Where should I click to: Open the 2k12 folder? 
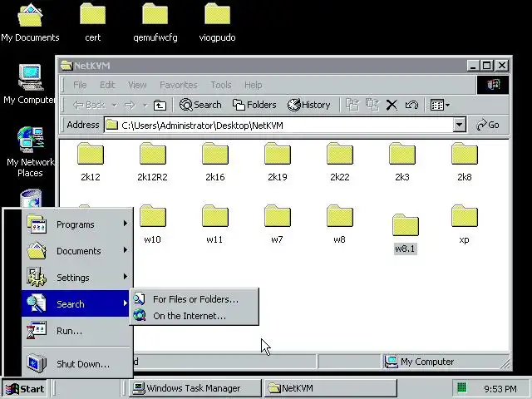click(91, 162)
